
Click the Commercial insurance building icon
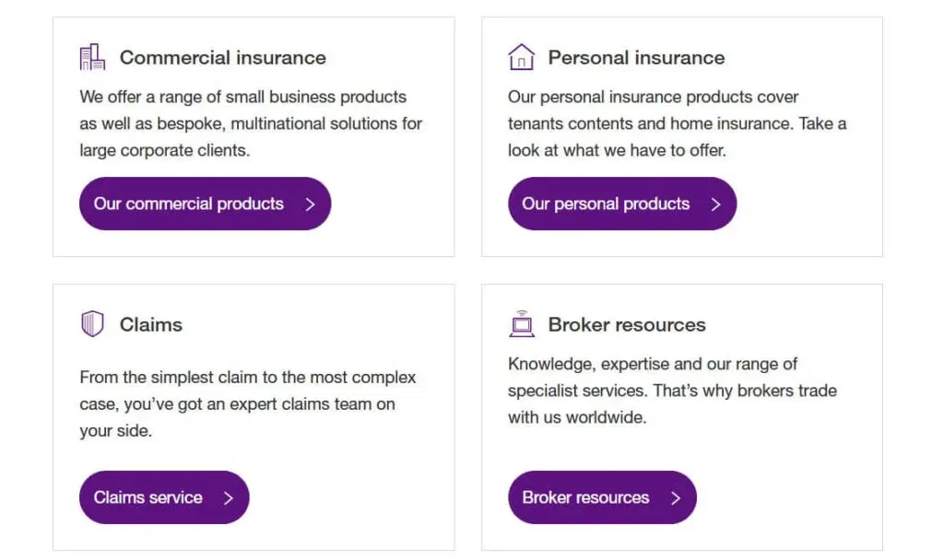[x=92, y=56]
